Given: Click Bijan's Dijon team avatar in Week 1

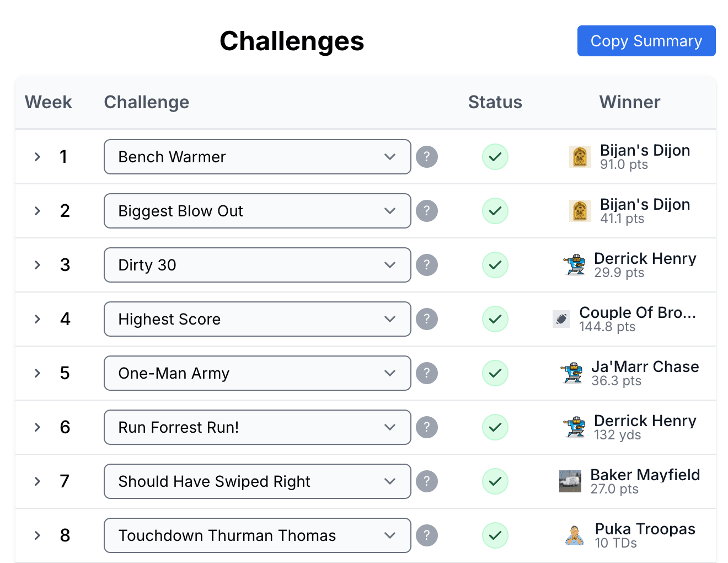Looking at the screenshot, I should tap(580, 157).
